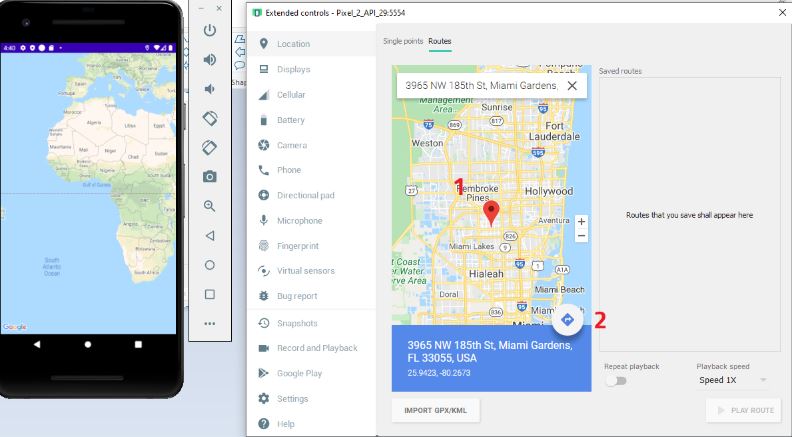The image size is (792, 437).
Task: Click the phone screen Africa map
Action: point(88,192)
